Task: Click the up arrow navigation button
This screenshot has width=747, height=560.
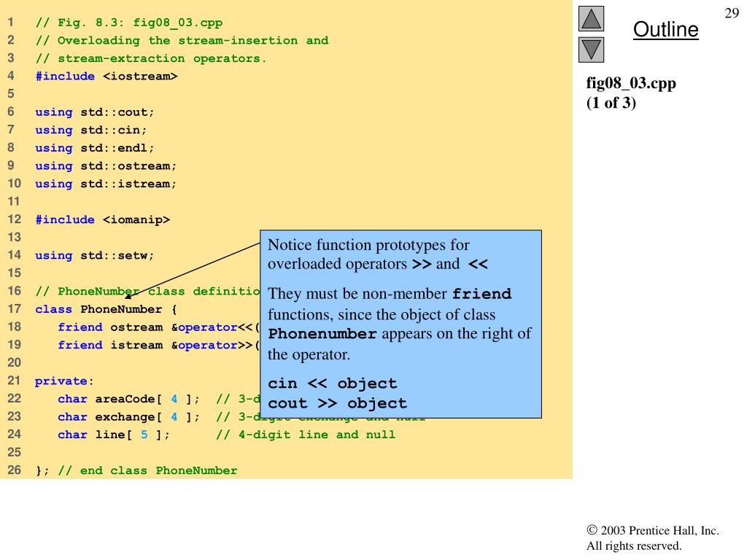Action: tap(591, 18)
